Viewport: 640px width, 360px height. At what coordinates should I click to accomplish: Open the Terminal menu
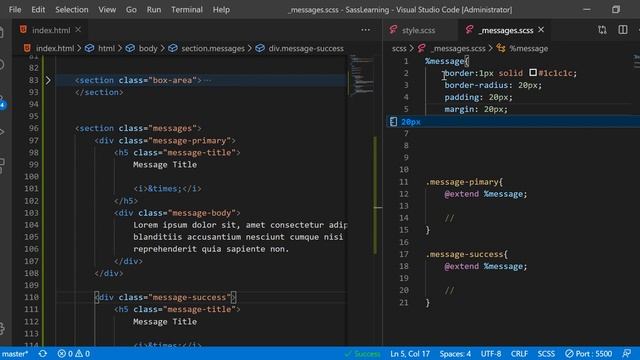187,9
